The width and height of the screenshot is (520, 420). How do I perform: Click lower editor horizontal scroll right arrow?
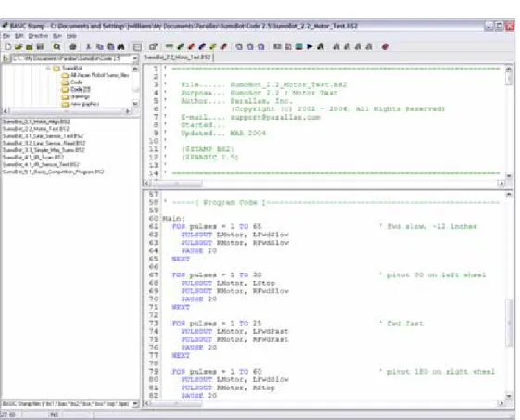point(501,403)
